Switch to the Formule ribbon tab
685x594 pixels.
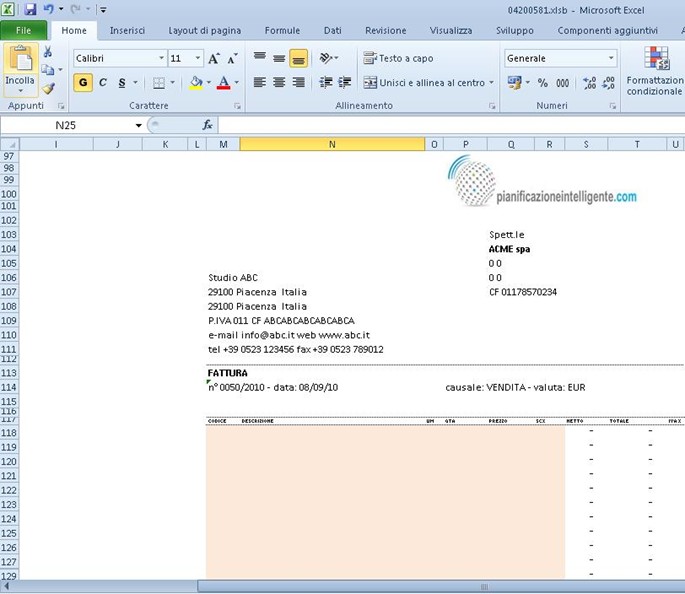(282, 31)
